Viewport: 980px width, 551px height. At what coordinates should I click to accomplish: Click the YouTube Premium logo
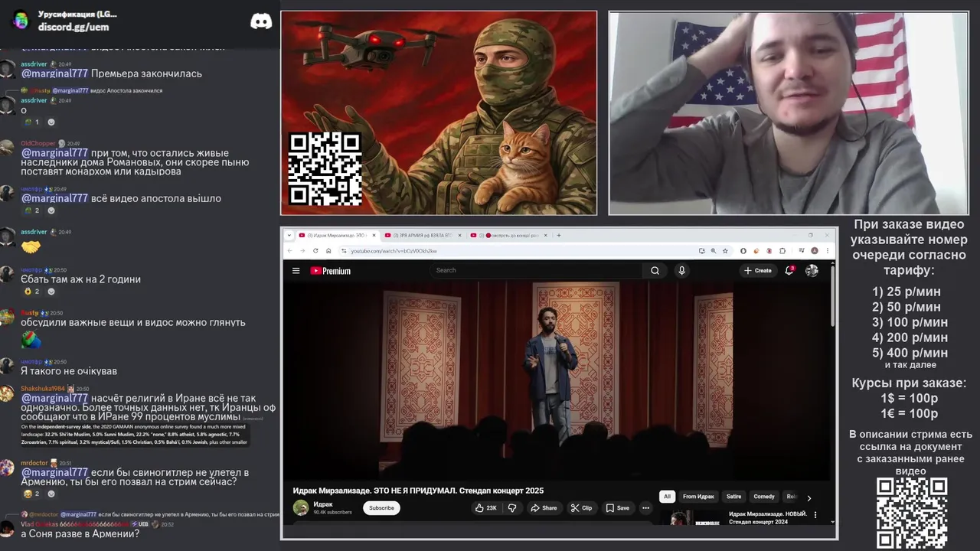[x=330, y=271]
